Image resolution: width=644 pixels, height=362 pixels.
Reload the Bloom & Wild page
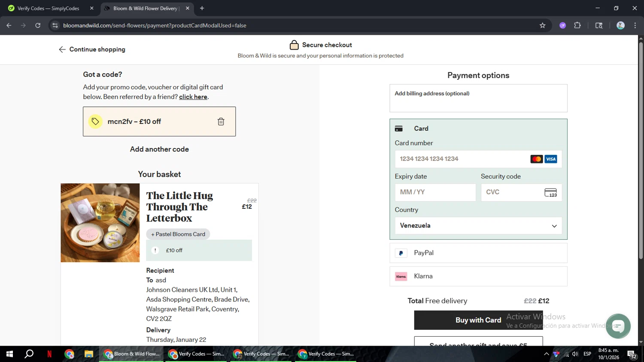[x=38, y=26]
